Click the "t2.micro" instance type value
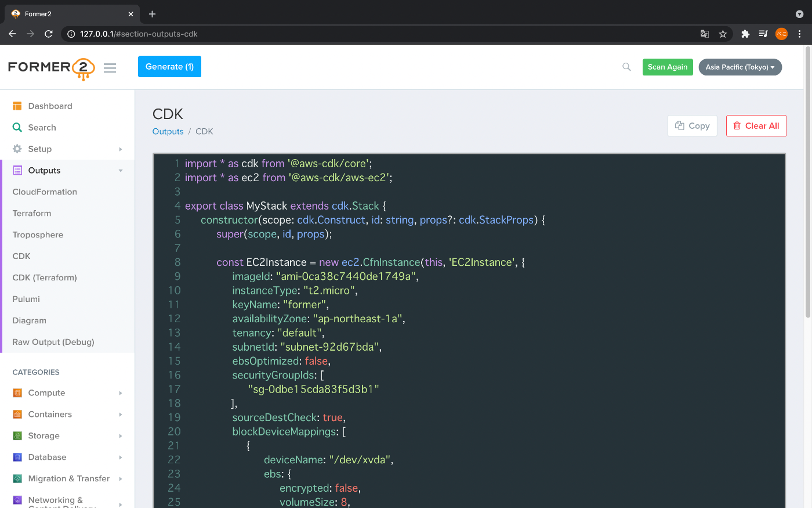Screen dimensions: 812x508 tap(329, 290)
